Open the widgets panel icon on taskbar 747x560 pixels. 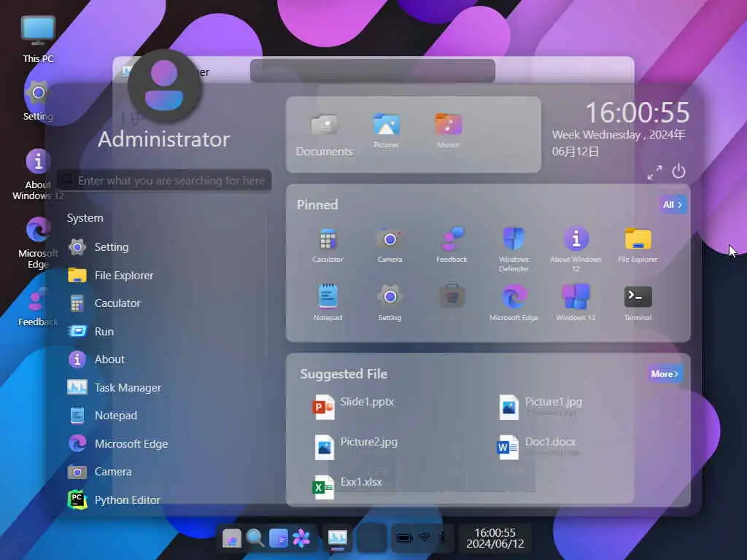point(278,539)
